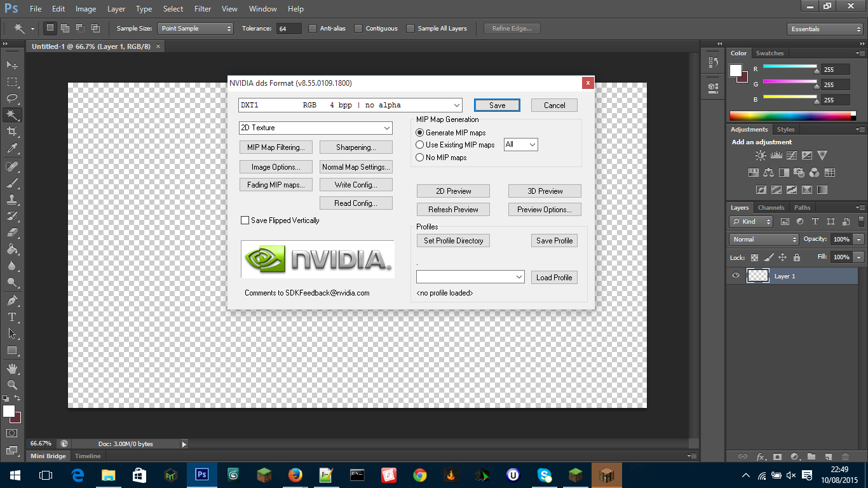Screen dimensions: 868x488
Task: Lock transparent pixels for the layer
Action: pyautogui.click(x=754, y=257)
